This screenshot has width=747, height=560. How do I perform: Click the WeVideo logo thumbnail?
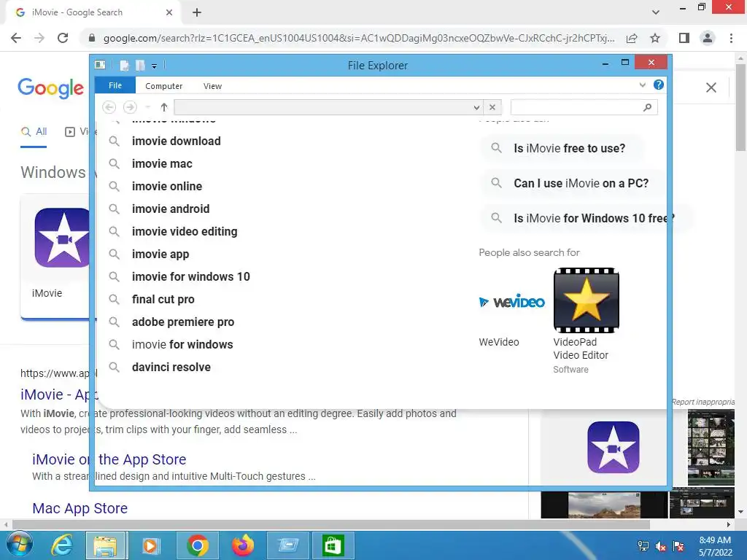[511, 301]
